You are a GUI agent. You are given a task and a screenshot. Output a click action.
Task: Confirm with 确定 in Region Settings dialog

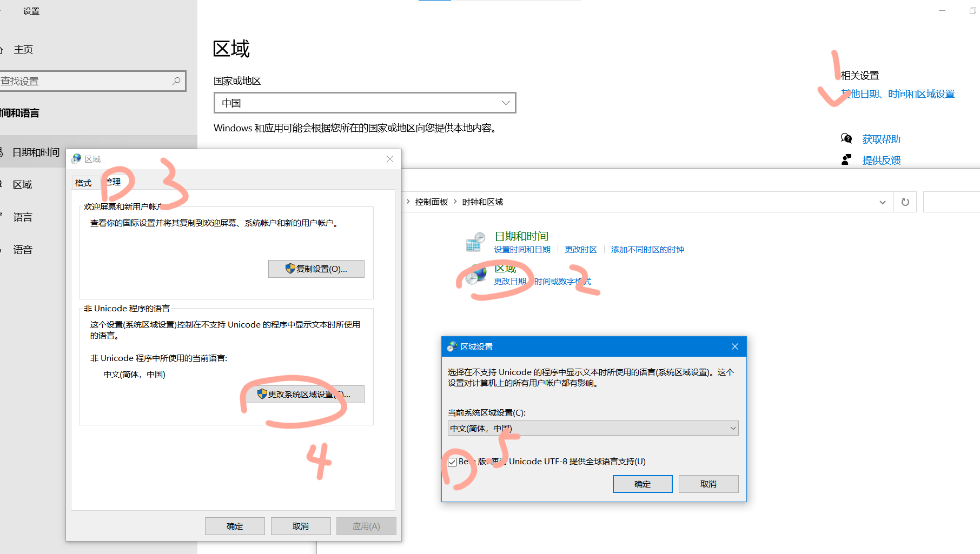point(643,484)
